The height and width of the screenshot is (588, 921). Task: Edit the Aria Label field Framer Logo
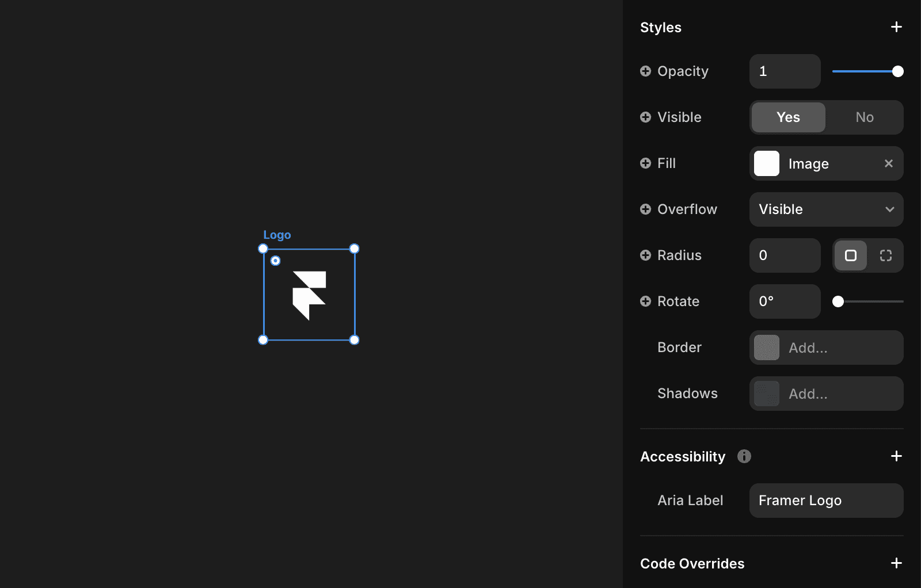827,501
